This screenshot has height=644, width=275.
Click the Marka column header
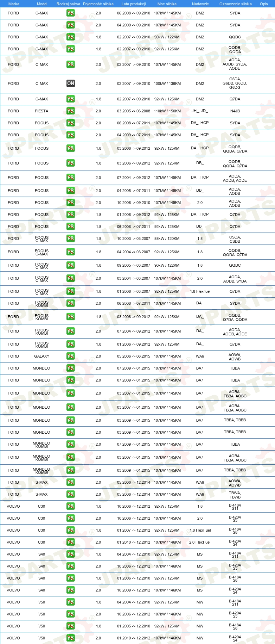[14, 4]
